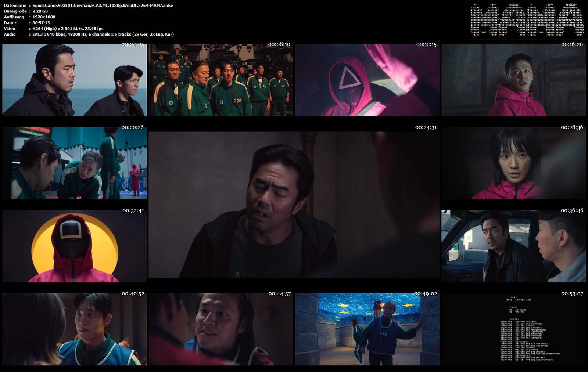Select the credits thumbnail at 00:53:07
Viewport: 588px width, 372px height.
pyautogui.click(x=513, y=329)
